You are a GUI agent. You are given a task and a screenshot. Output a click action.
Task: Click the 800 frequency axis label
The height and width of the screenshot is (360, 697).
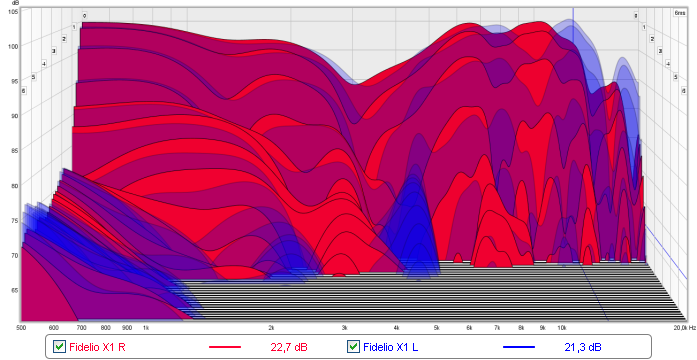point(105,328)
